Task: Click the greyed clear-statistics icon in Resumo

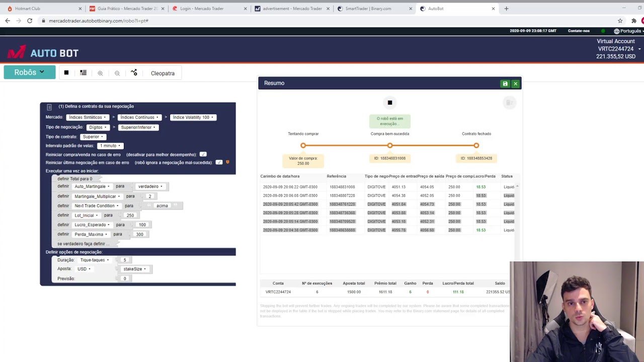Action: tap(509, 103)
